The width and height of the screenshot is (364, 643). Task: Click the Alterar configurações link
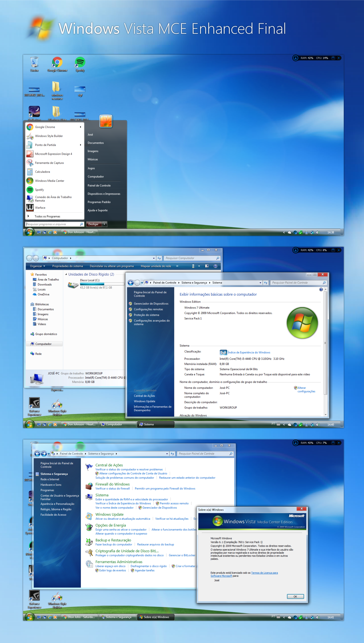(306, 390)
